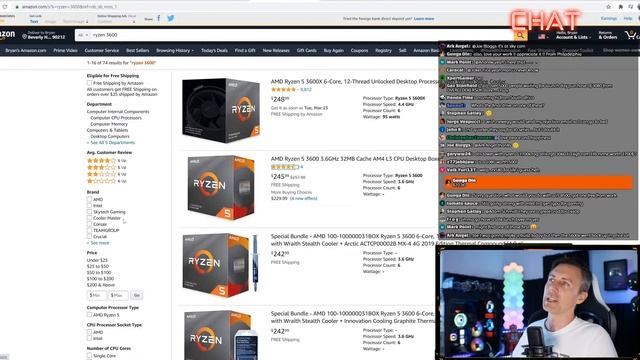Share via the Facebook icon in SiteStripe

click(159, 18)
